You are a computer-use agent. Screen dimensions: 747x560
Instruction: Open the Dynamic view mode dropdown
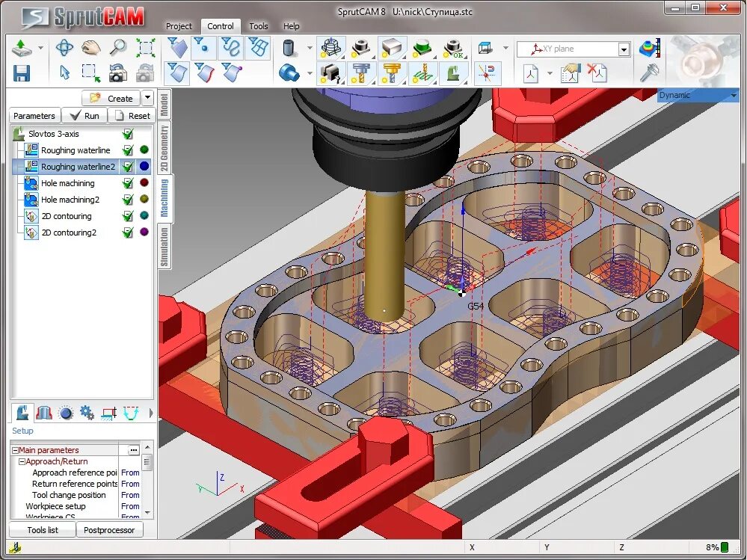[734, 95]
